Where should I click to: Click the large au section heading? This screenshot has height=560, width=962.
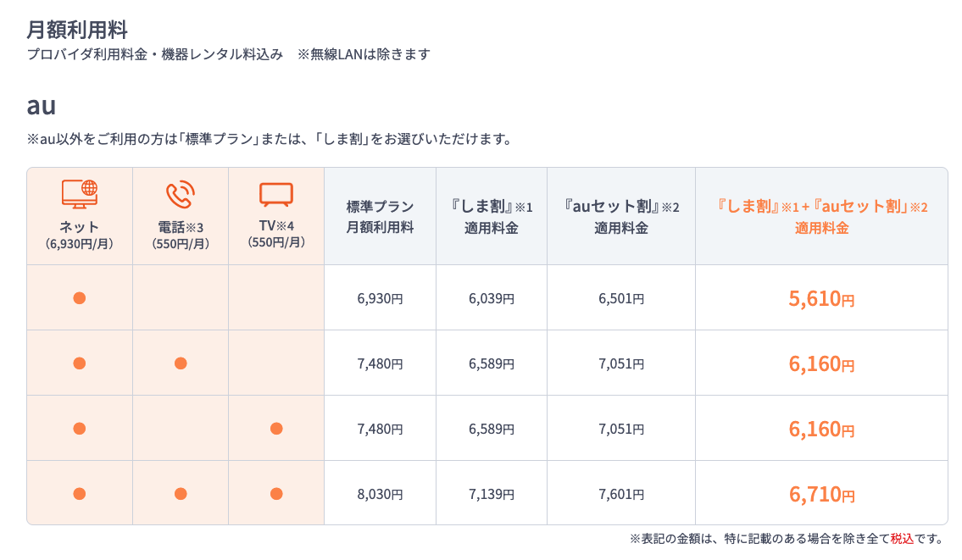(x=42, y=106)
